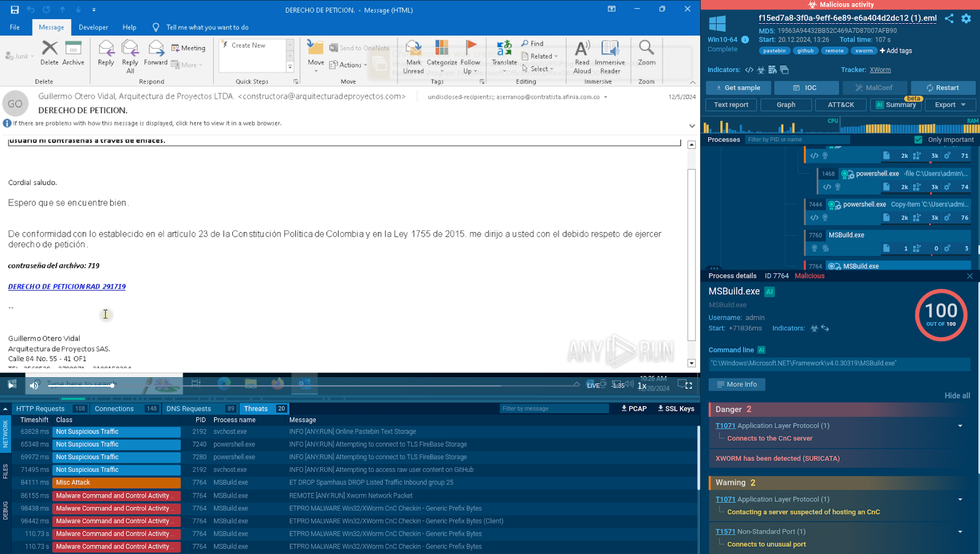The height and width of the screenshot is (554, 980).
Task: Click the Save icon in title bar
Action: point(15,10)
